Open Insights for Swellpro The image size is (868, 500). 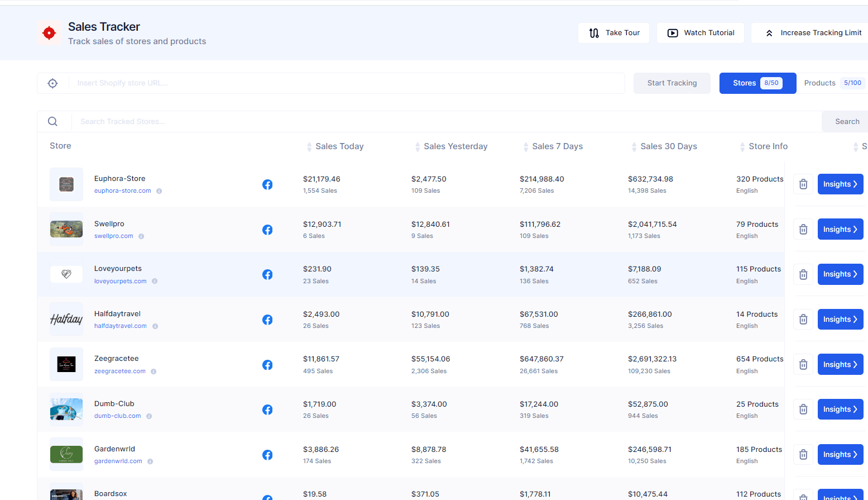840,229
